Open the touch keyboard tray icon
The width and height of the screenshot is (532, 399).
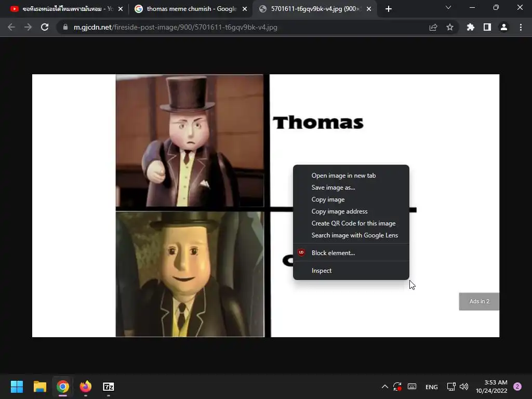tap(412, 387)
